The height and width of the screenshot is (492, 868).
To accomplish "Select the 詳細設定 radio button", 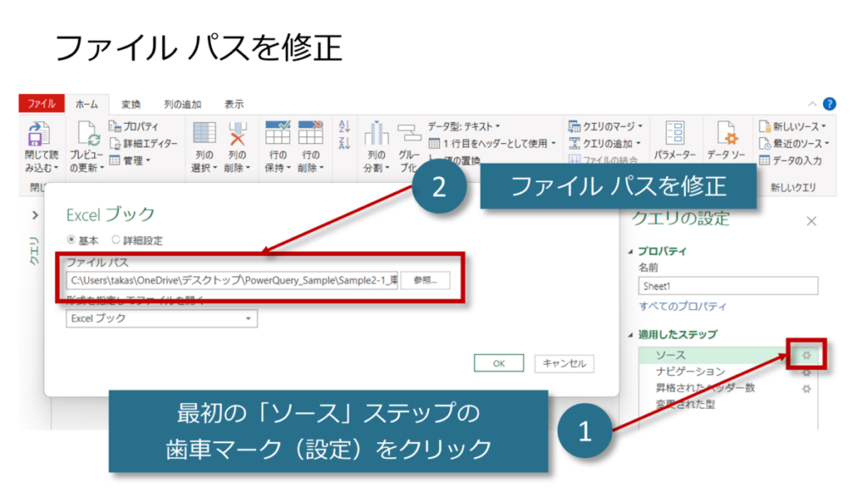I will pos(117,240).
